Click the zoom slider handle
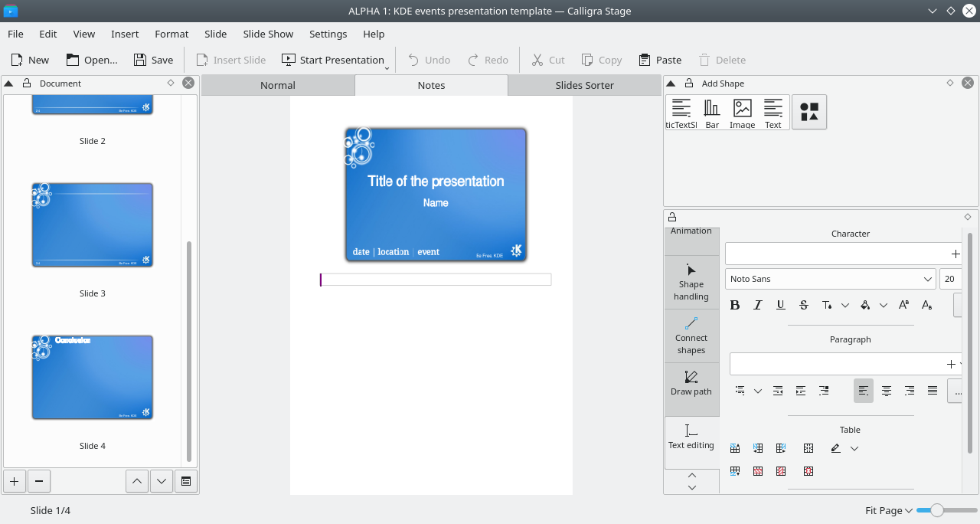Image resolution: width=980 pixels, height=524 pixels. click(937, 510)
